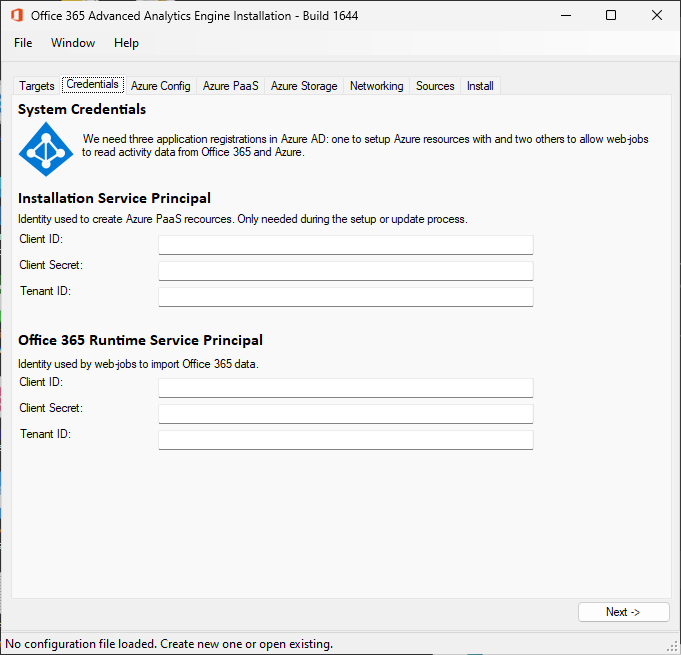The width and height of the screenshot is (681, 655).
Task: Click Installation Service Principal Client ID field
Action: 346,245
